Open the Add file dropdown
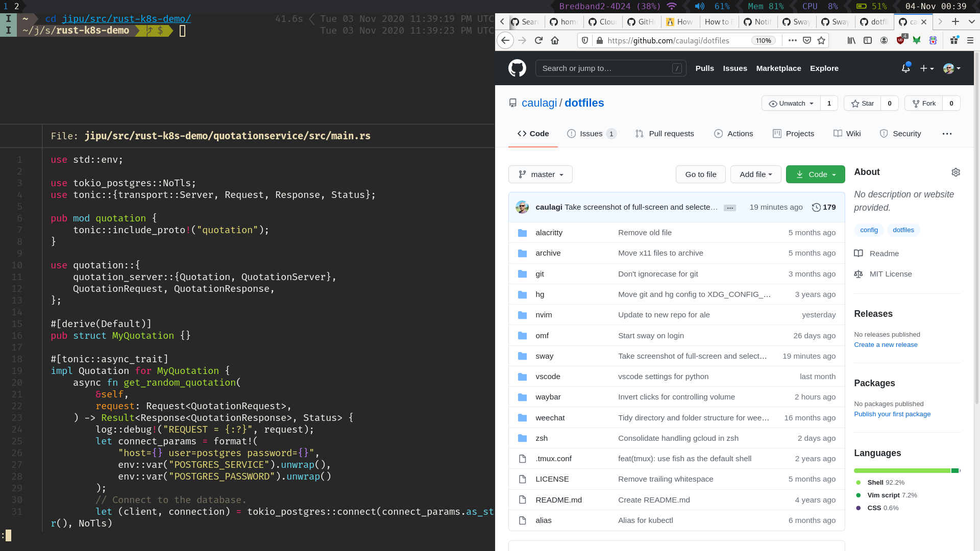 pos(755,174)
